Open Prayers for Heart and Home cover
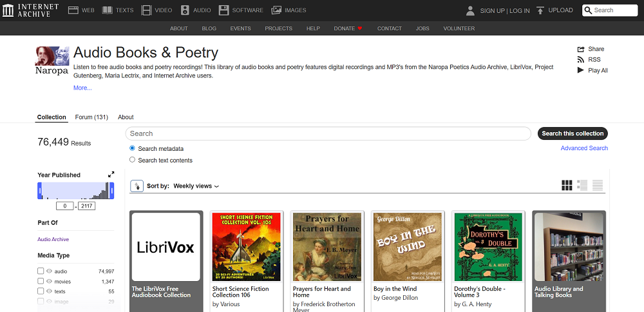644x312 pixels. (x=327, y=247)
